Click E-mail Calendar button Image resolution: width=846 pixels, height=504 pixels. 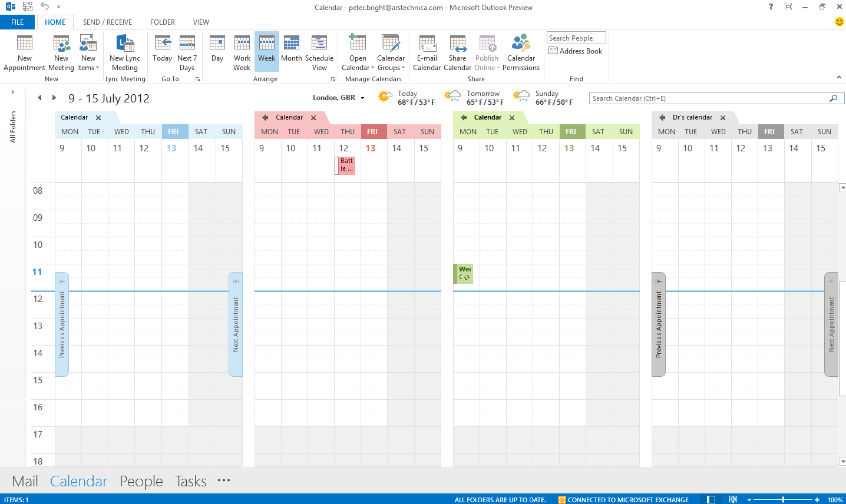coord(427,52)
